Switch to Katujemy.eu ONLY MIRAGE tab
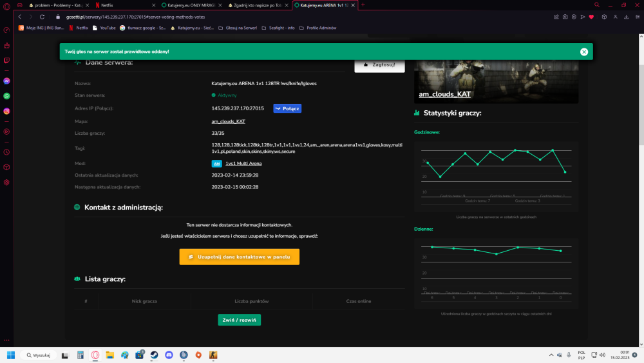 [191, 5]
